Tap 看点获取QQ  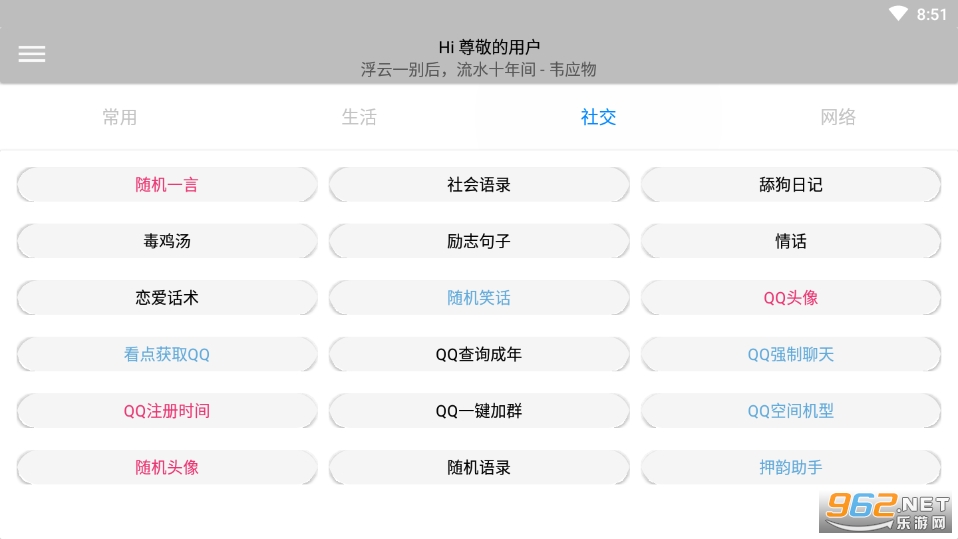(167, 354)
